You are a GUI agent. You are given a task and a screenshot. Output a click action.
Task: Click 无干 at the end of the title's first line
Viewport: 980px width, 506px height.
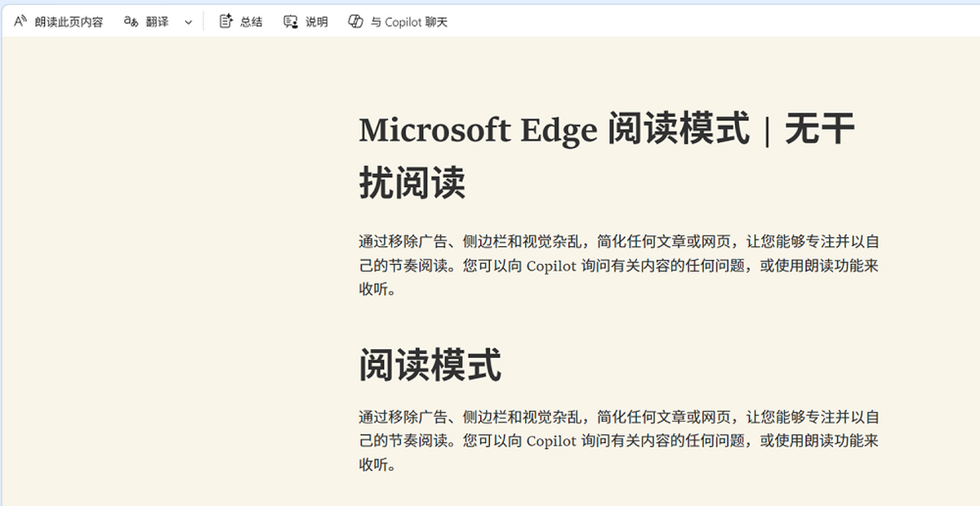(x=820, y=130)
